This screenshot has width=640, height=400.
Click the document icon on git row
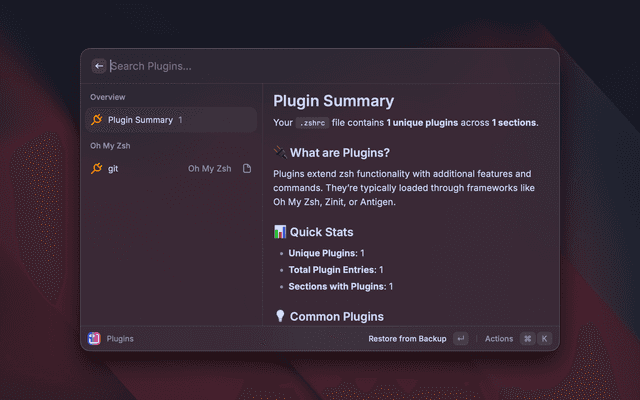click(247, 168)
